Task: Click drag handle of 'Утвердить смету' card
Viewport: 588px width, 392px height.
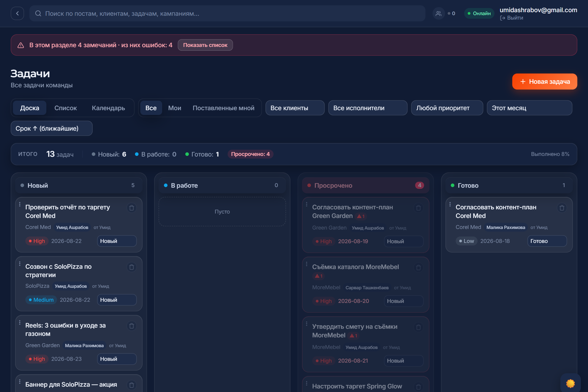Action: coord(307,324)
